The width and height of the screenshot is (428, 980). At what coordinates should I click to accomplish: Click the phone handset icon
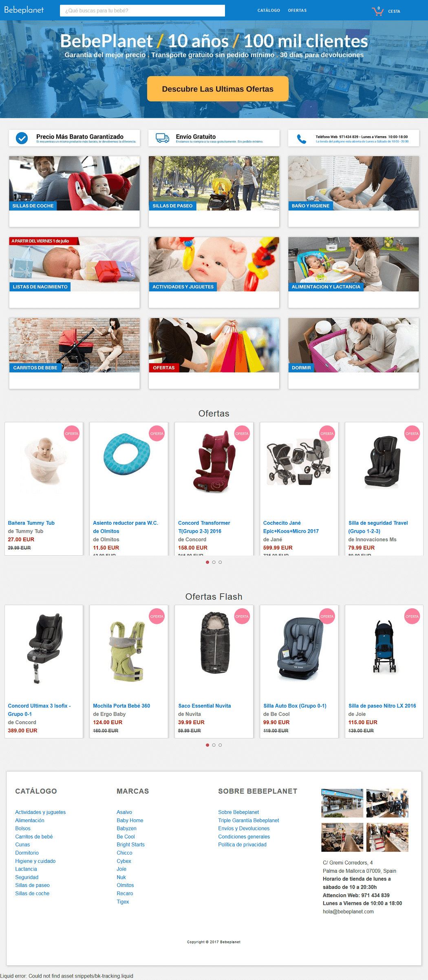click(302, 139)
